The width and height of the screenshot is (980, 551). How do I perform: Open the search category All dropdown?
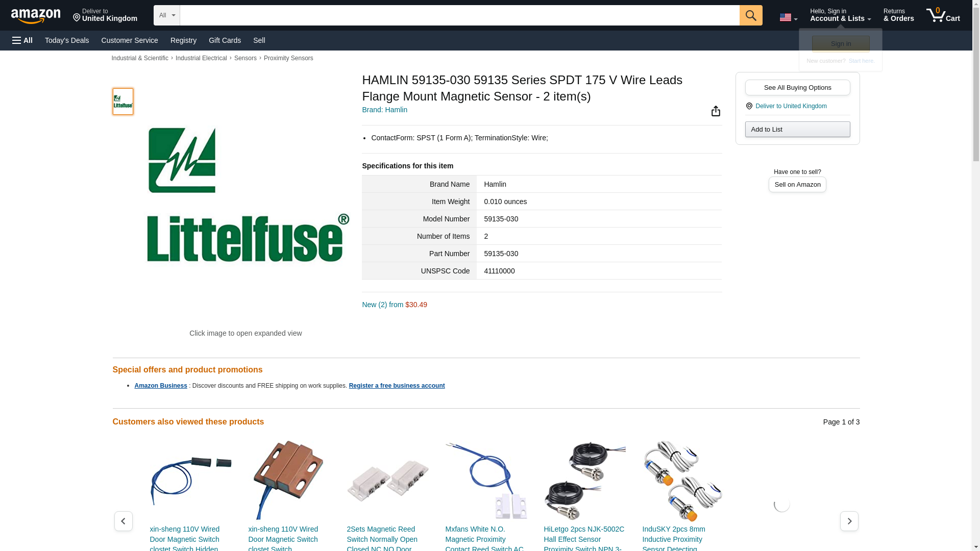(167, 15)
